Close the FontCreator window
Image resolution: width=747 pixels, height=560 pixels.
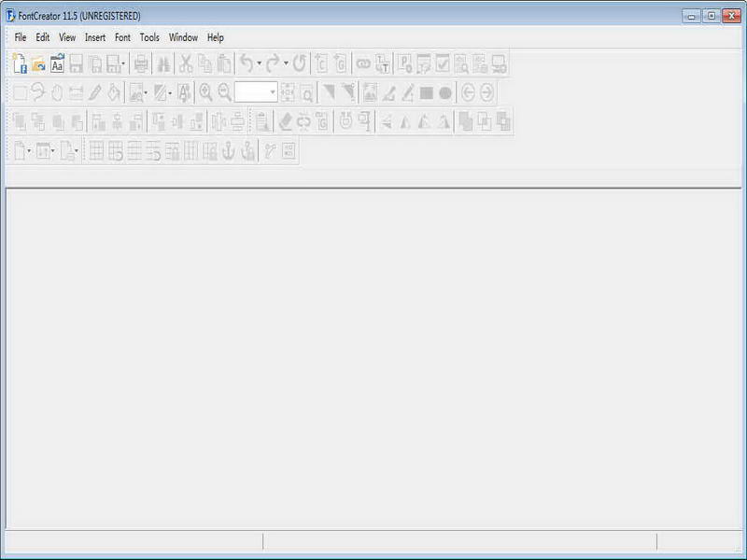731,16
